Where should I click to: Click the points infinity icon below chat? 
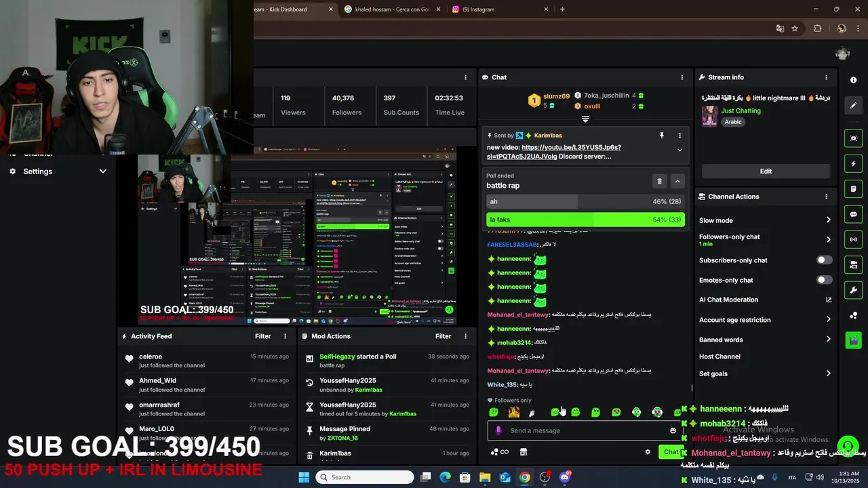(500, 452)
